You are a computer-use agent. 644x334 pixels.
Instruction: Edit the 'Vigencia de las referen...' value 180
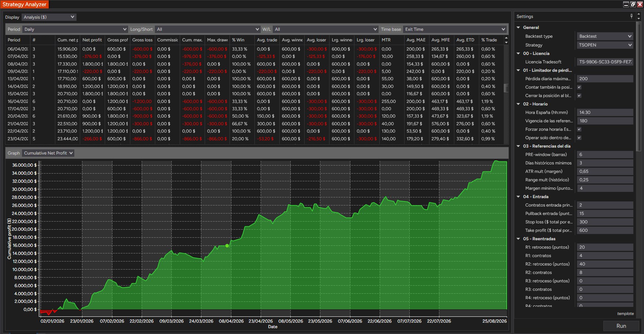click(x=605, y=121)
